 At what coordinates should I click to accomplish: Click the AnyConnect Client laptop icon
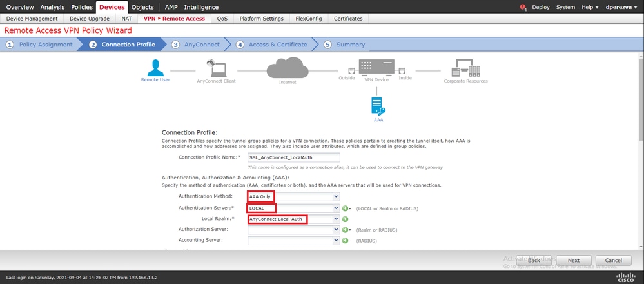[216, 68]
